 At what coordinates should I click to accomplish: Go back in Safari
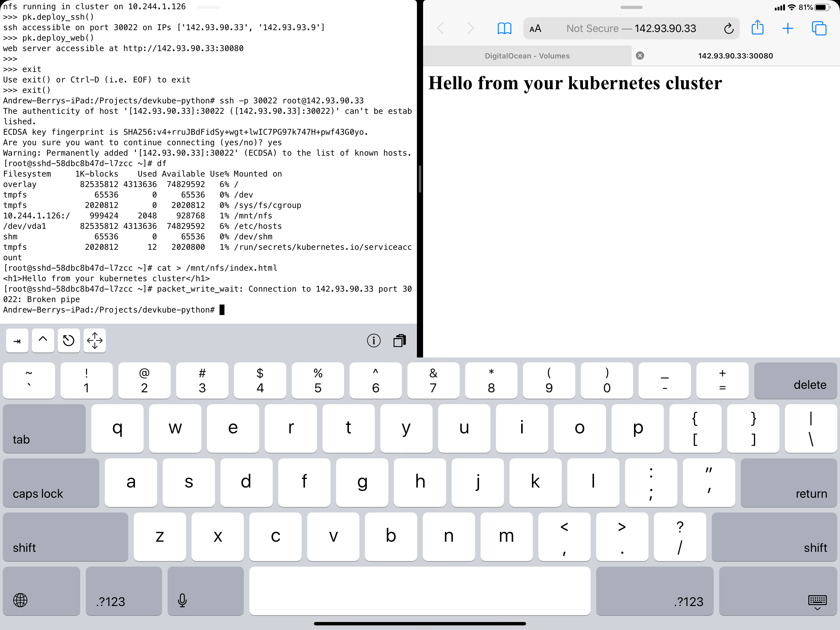pos(441,28)
